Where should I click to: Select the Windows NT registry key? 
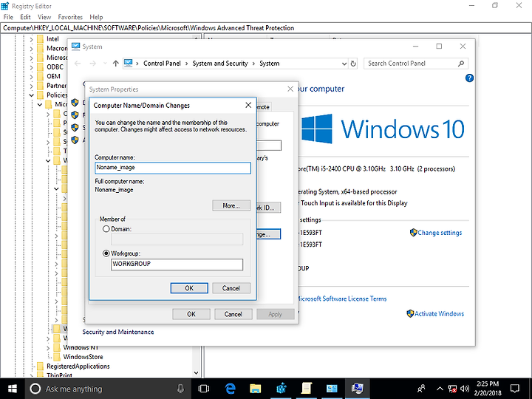coord(81,347)
